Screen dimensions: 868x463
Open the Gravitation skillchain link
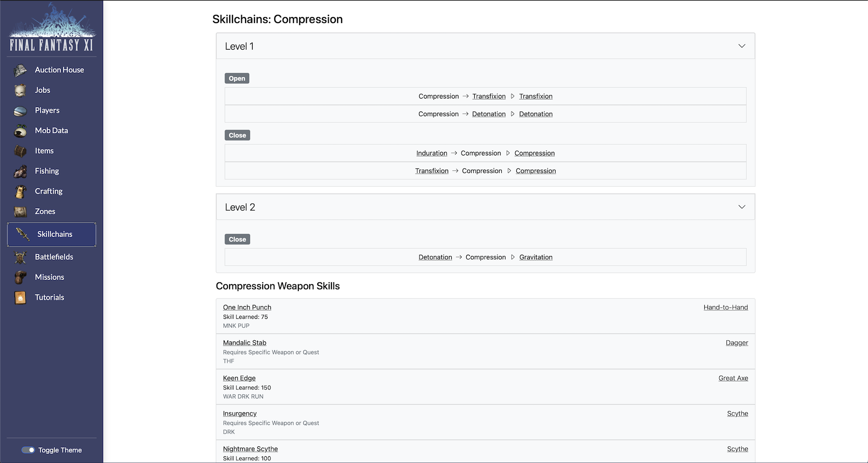click(536, 257)
